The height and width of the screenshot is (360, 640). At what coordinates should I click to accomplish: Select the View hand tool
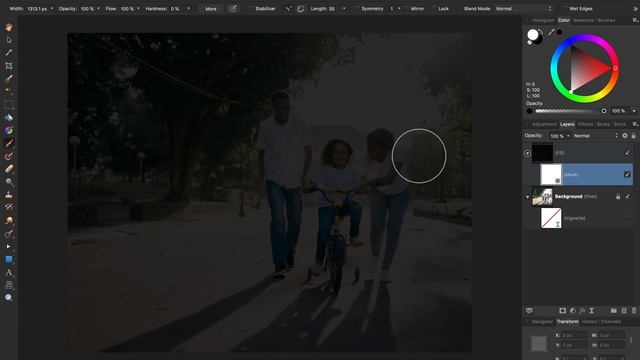click(9, 27)
